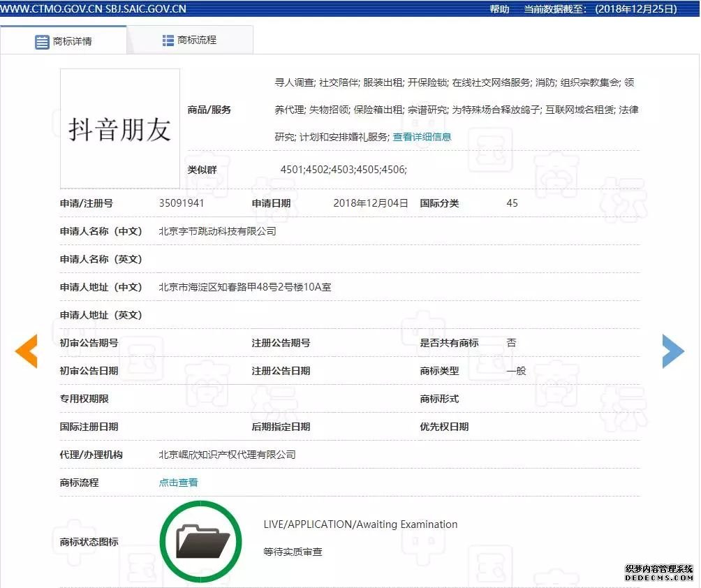The height and width of the screenshot is (588, 701).
Task: Click the 注册公告日期 label
Action: (281, 371)
